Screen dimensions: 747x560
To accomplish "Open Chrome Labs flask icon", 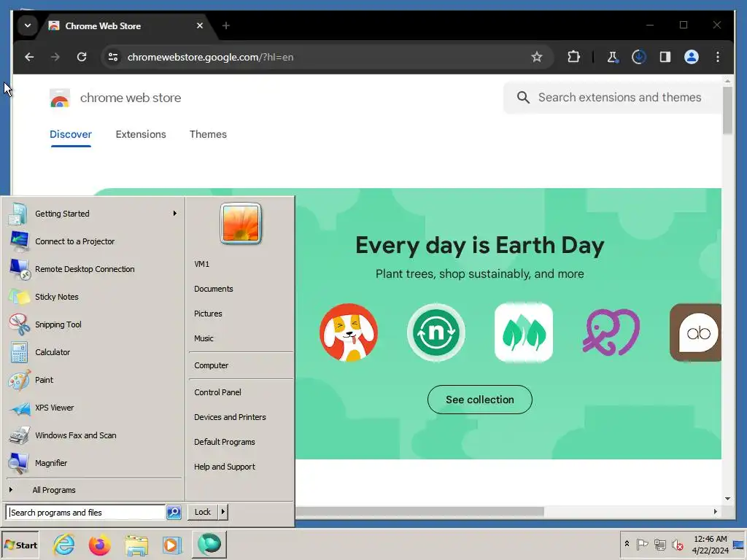I will pos(612,57).
